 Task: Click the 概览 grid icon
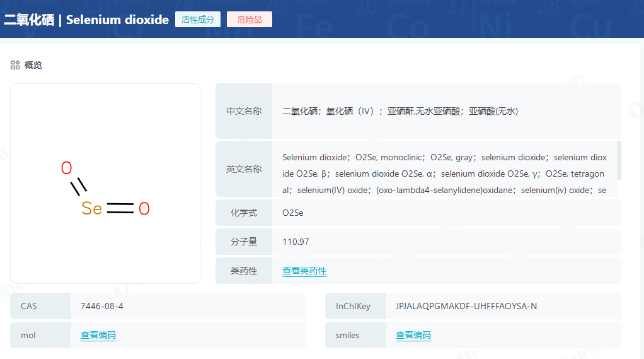pos(15,65)
